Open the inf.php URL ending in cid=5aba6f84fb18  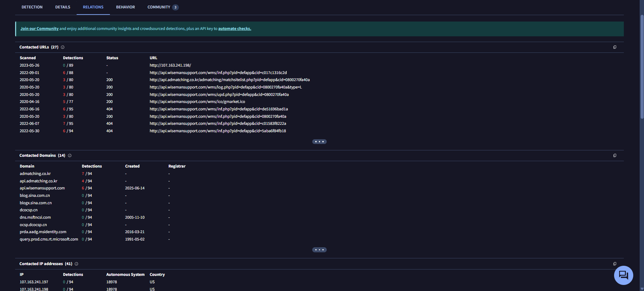218,131
